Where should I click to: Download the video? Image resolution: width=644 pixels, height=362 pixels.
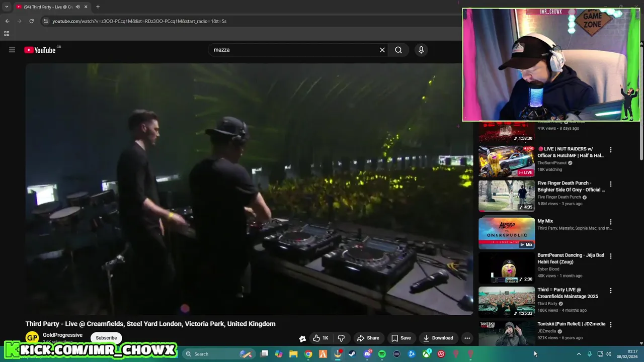tap(438, 338)
